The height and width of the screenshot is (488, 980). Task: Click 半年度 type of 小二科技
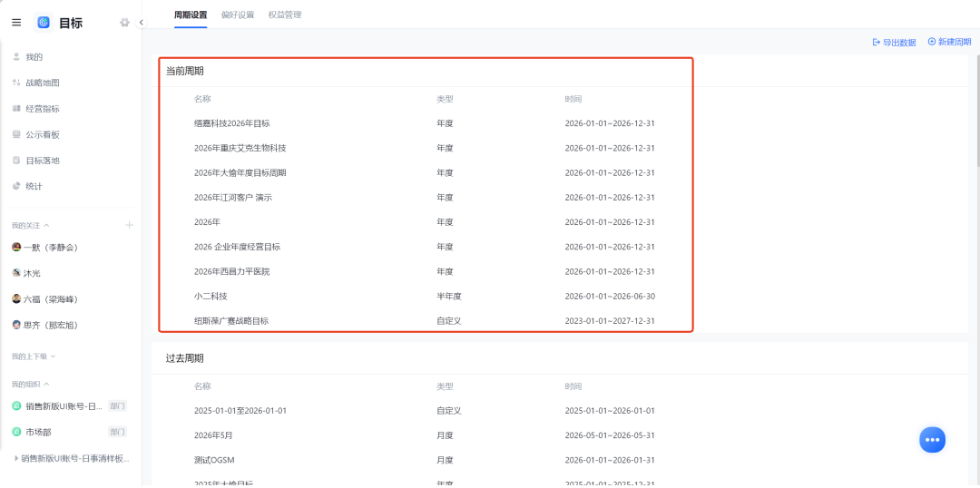[449, 297]
